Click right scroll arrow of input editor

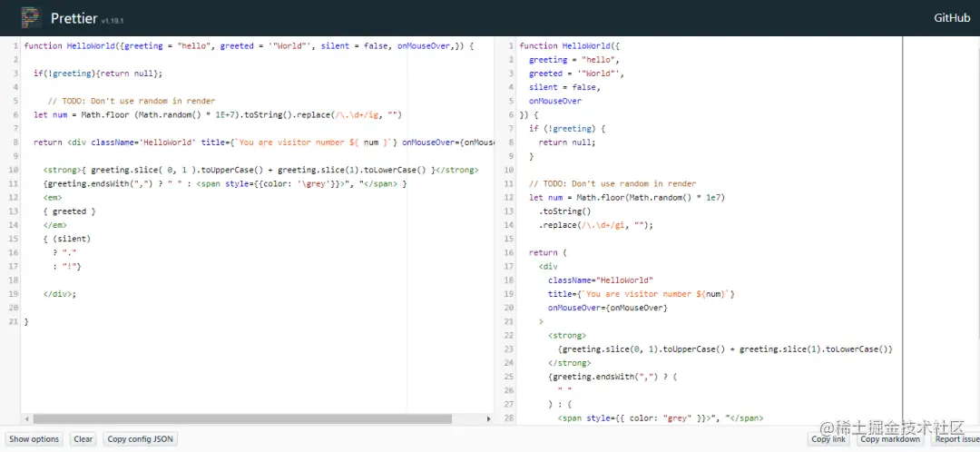pos(489,418)
